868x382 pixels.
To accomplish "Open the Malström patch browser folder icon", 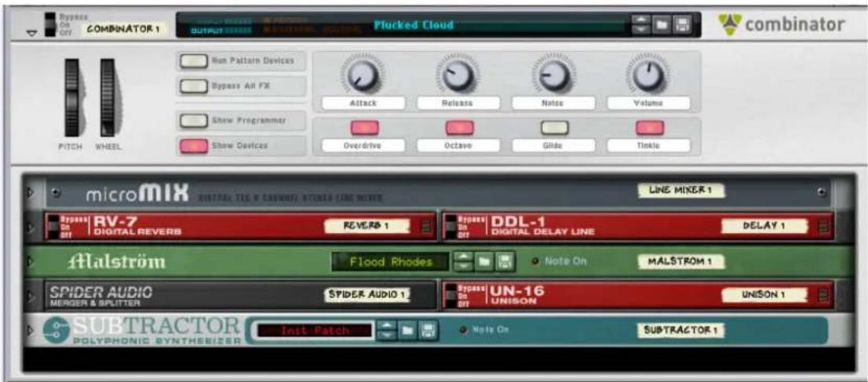I will (482, 262).
